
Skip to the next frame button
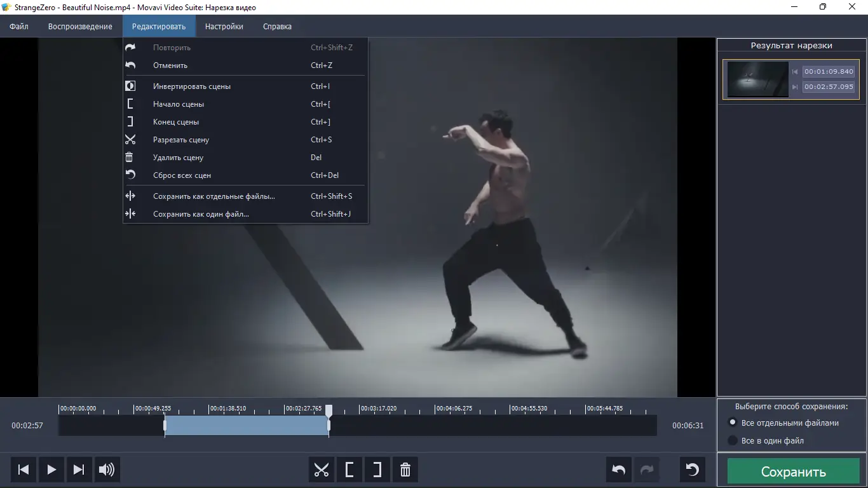pos(79,470)
